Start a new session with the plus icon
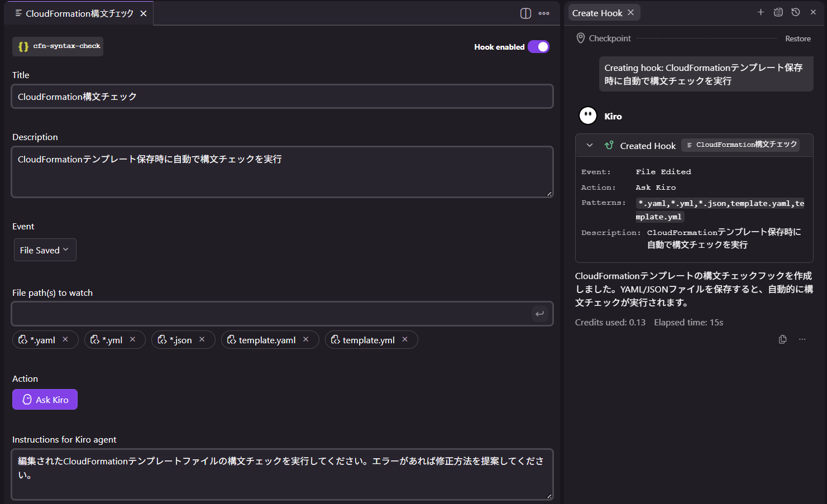 pos(761,12)
